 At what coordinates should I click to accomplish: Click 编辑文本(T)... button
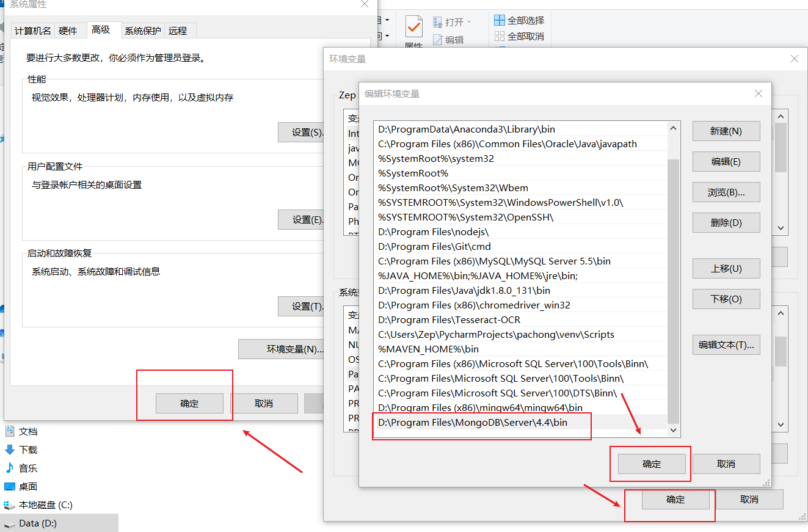[x=726, y=344]
